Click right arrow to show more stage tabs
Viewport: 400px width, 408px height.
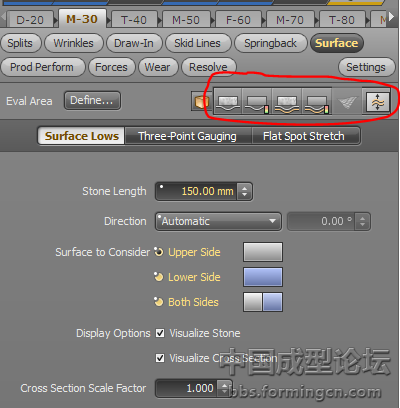pos(391,17)
